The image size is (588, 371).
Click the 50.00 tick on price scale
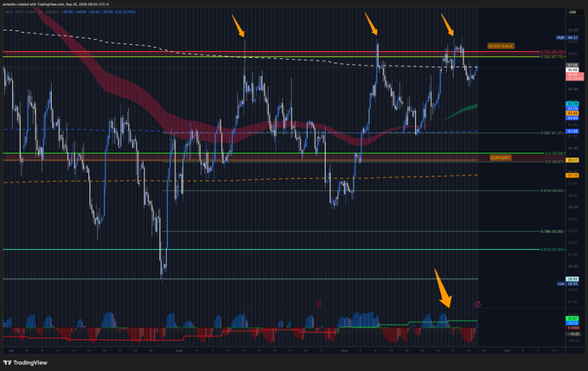572,30
